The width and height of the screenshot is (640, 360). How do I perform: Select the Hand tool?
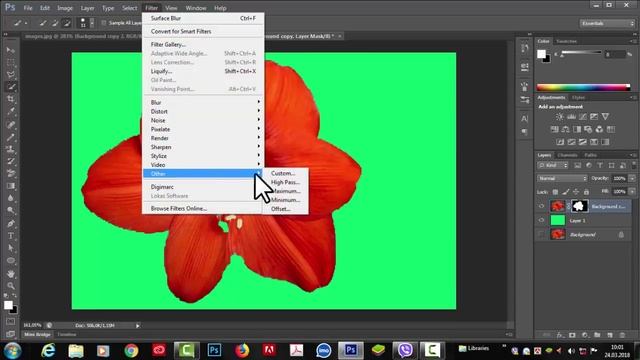click(11, 273)
